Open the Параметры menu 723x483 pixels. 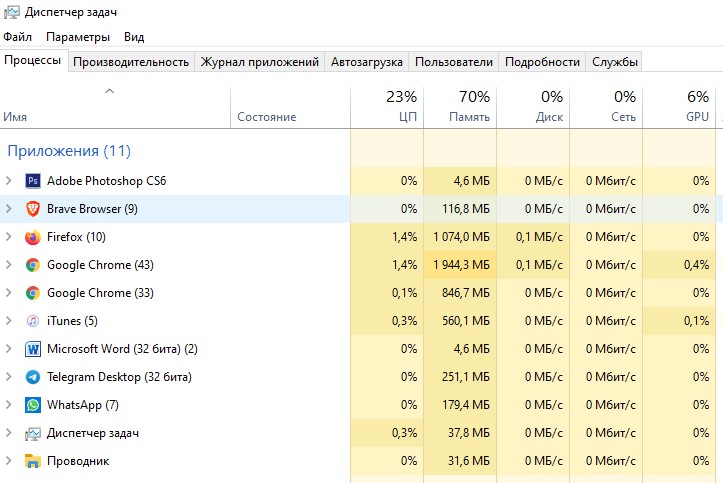point(78,37)
